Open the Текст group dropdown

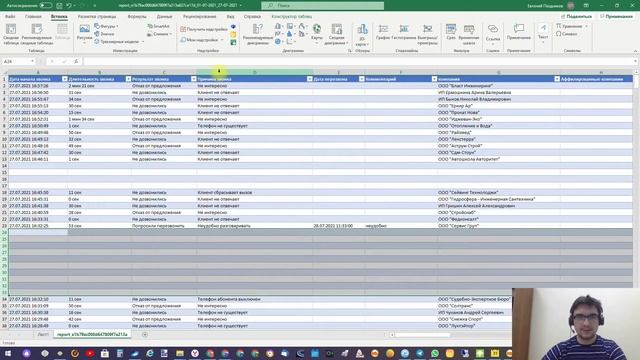point(543,34)
